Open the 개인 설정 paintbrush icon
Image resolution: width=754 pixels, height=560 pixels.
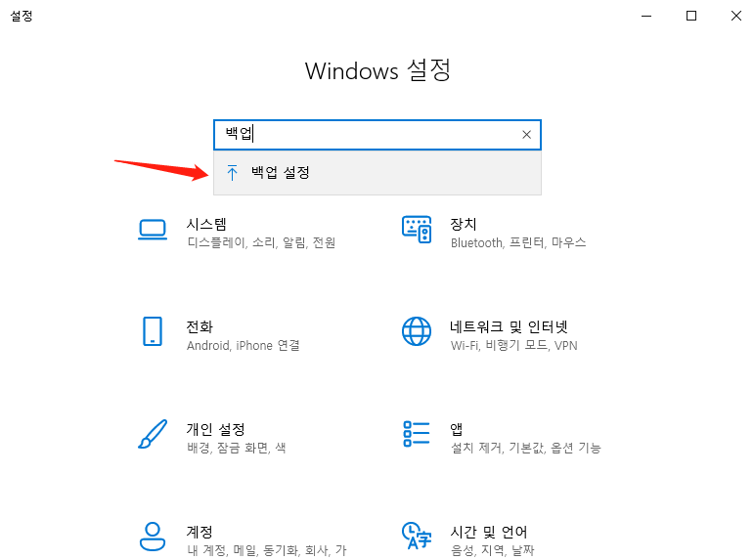[x=153, y=434]
